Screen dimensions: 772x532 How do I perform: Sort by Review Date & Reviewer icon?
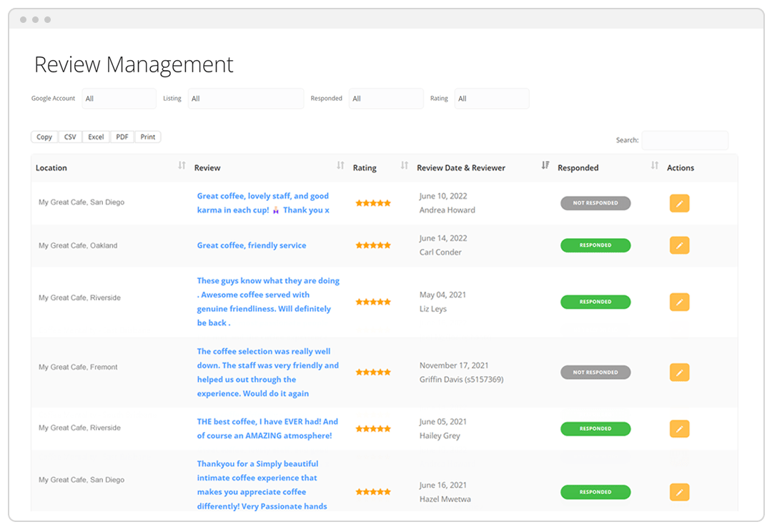tap(545, 166)
